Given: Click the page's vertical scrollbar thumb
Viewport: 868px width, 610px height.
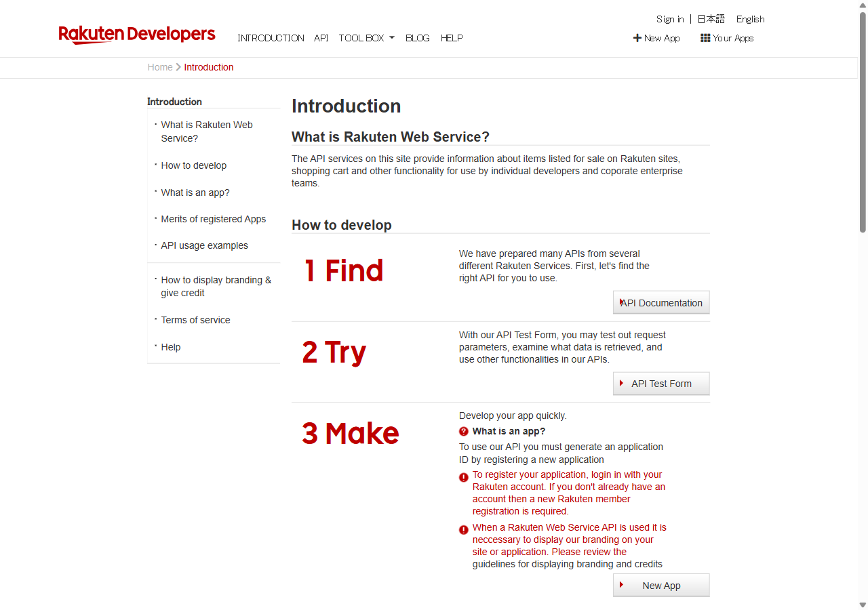Looking at the screenshot, I should click(x=863, y=122).
